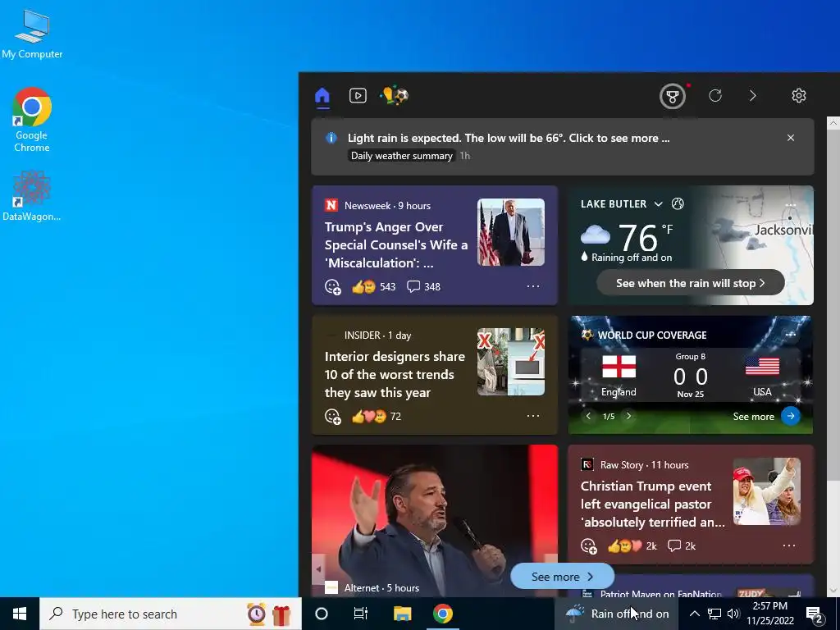Image resolution: width=840 pixels, height=630 pixels.
Task: Add a reaction to the Newsweek story
Action: (x=333, y=286)
